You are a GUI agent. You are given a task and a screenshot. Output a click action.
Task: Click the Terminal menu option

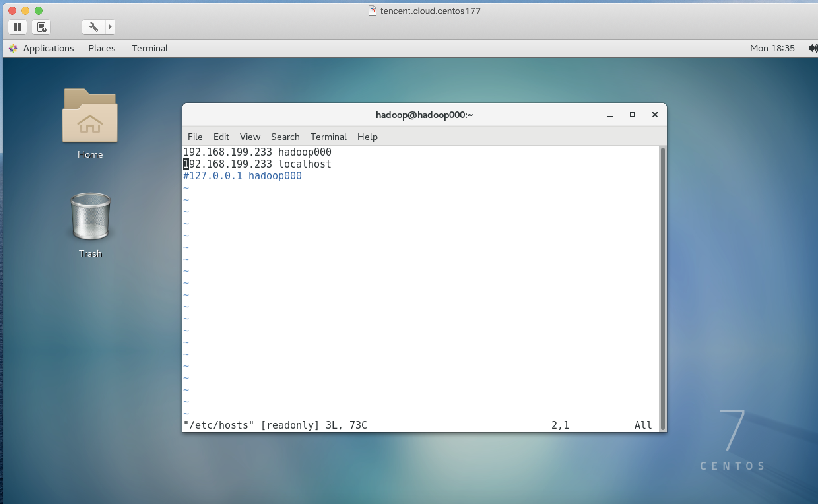329,136
